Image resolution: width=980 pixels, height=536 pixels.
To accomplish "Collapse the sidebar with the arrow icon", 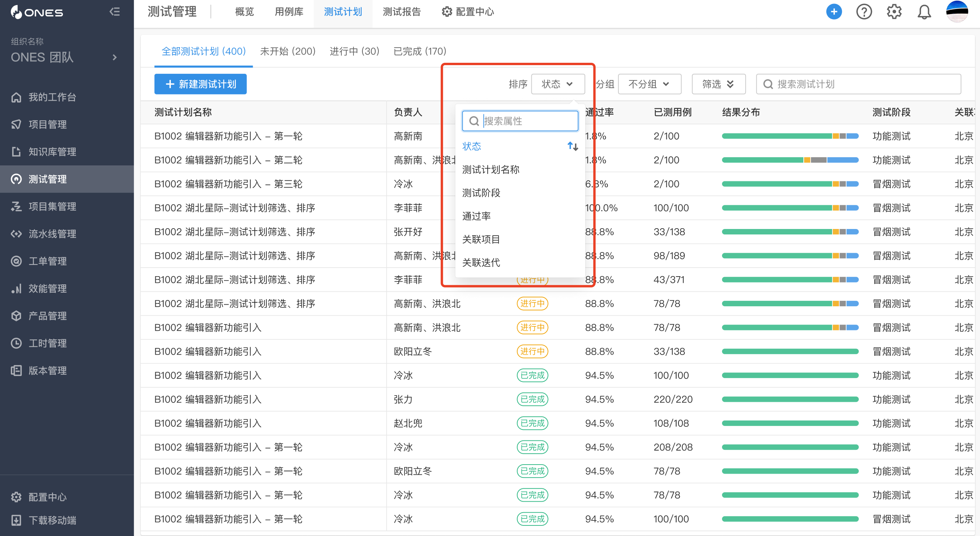I will click(x=114, y=12).
